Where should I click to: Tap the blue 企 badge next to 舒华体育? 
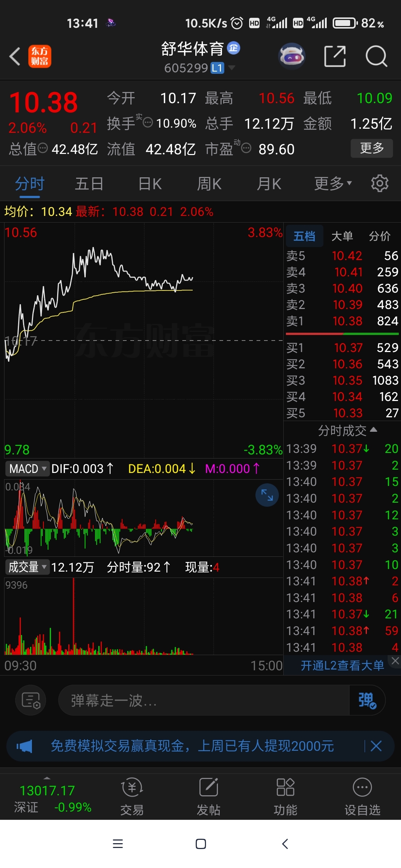tap(234, 48)
